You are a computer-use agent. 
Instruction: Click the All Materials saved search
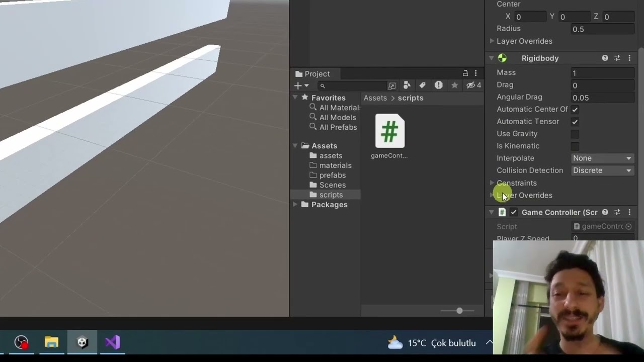point(340,108)
